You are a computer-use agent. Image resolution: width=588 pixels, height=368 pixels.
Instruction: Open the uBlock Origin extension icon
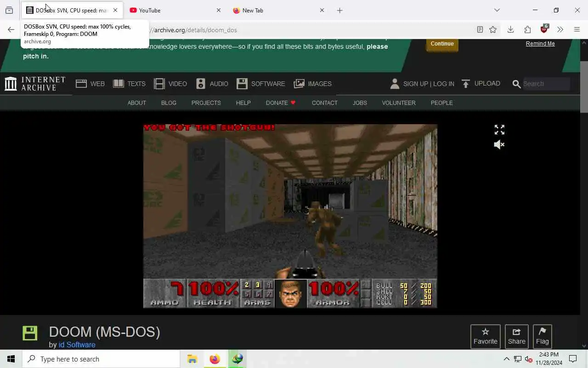coord(544,29)
